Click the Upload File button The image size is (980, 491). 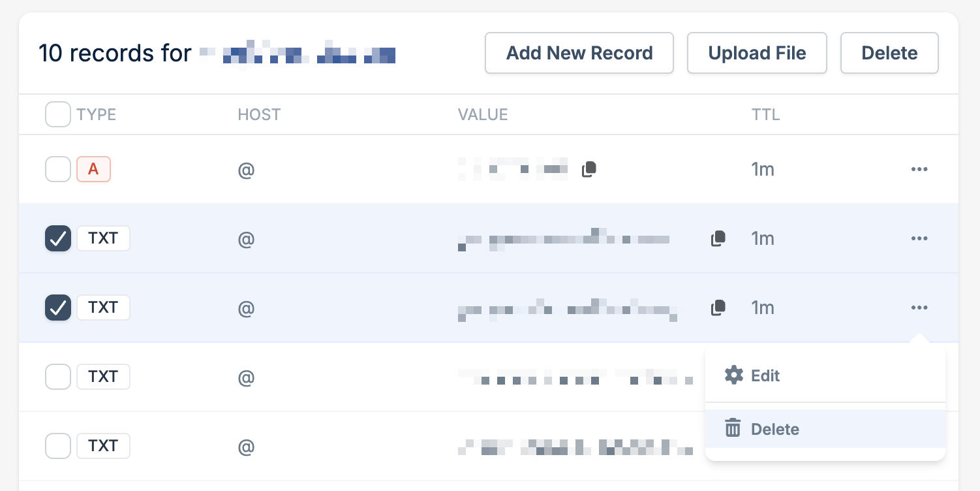click(x=757, y=53)
